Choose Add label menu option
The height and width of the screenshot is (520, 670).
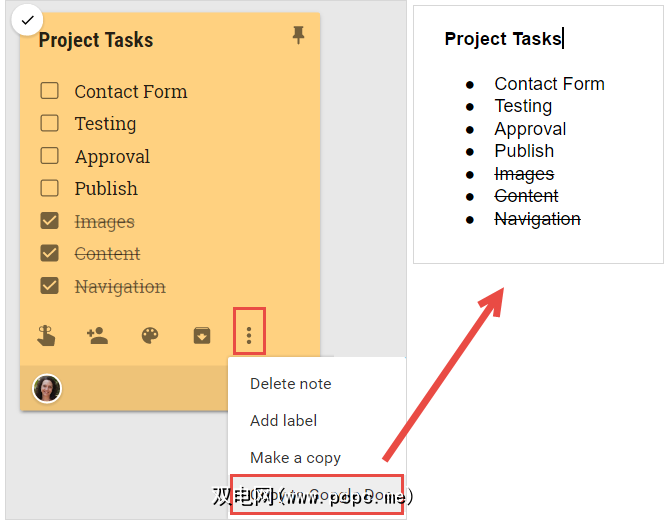tap(284, 421)
